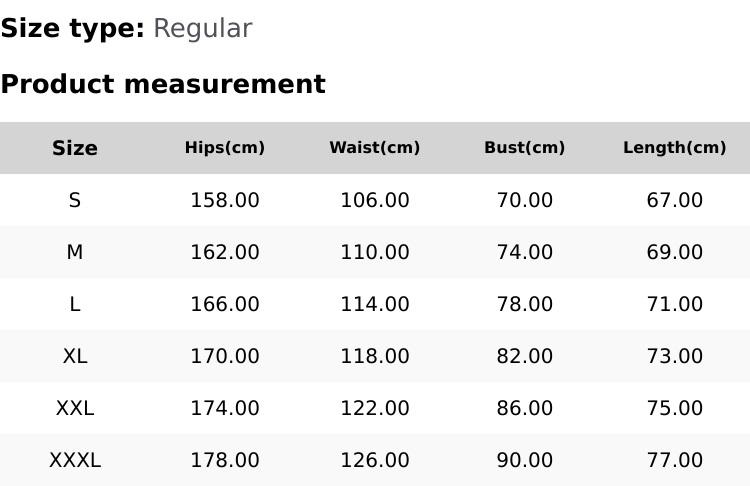This screenshot has width=750, height=486.
Task: Click the L size row label
Action: tap(75, 304)
